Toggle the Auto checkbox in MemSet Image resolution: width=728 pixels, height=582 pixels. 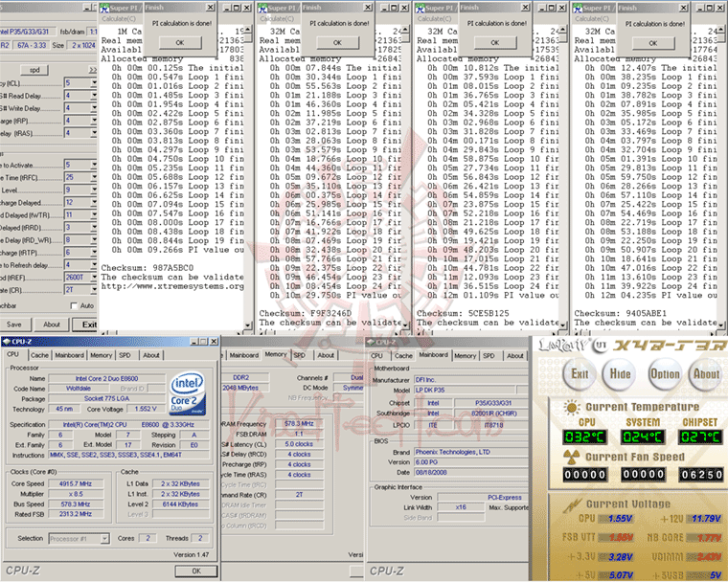coord(74,306)
